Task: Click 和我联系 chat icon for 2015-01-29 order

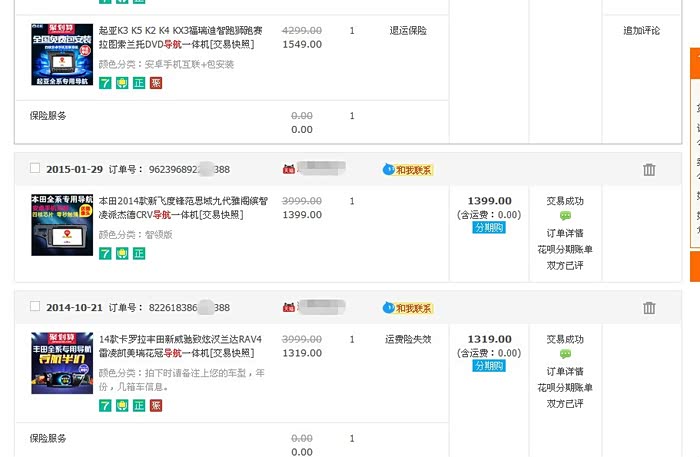Action: click(x=407, y=170)
